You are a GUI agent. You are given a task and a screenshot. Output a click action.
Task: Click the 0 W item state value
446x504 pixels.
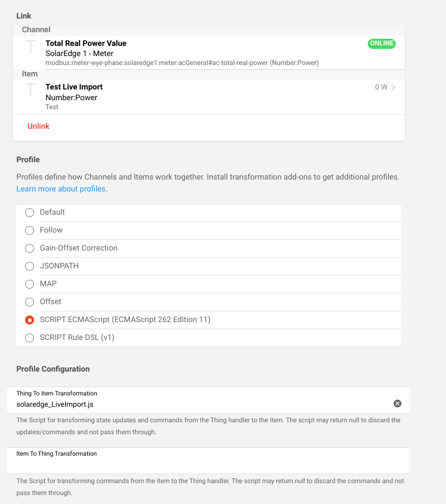point(381,87)
